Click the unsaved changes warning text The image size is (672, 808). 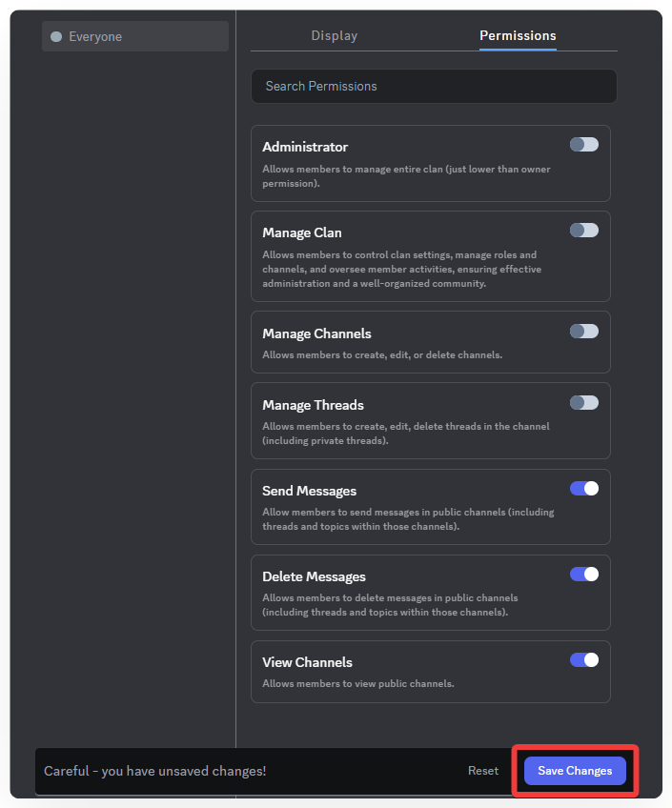tap(155, 771)
